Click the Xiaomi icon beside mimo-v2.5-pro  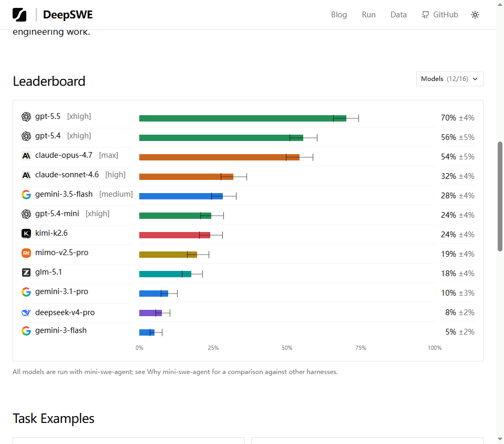(x=26, y=253)
